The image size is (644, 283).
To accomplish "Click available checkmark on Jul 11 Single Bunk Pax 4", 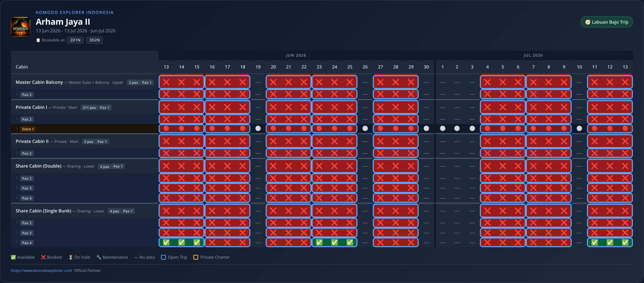I will tap(594, 242).
